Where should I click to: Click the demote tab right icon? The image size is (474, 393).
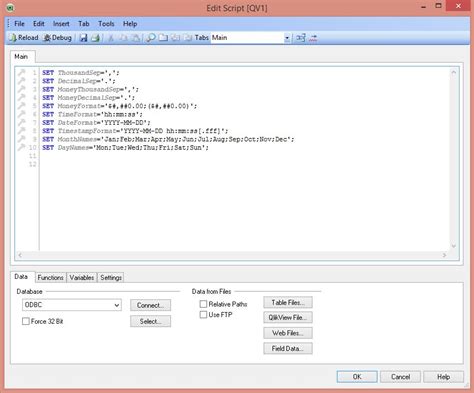188,38
